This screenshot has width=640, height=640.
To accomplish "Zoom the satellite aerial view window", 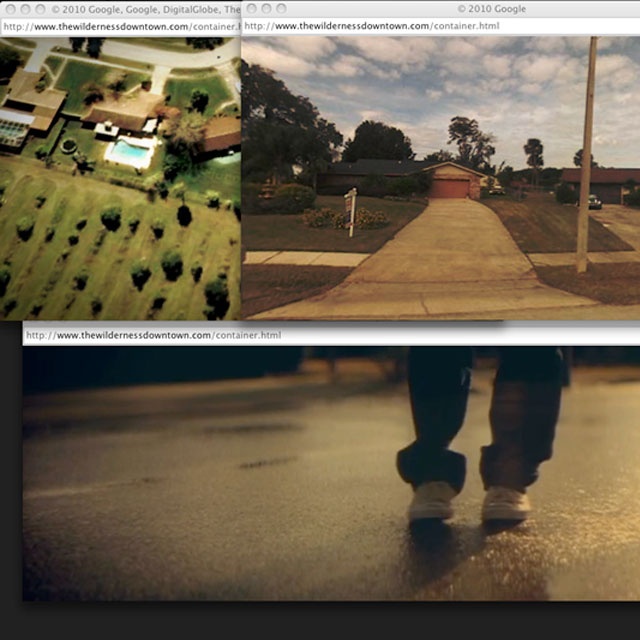I will 39,9.
